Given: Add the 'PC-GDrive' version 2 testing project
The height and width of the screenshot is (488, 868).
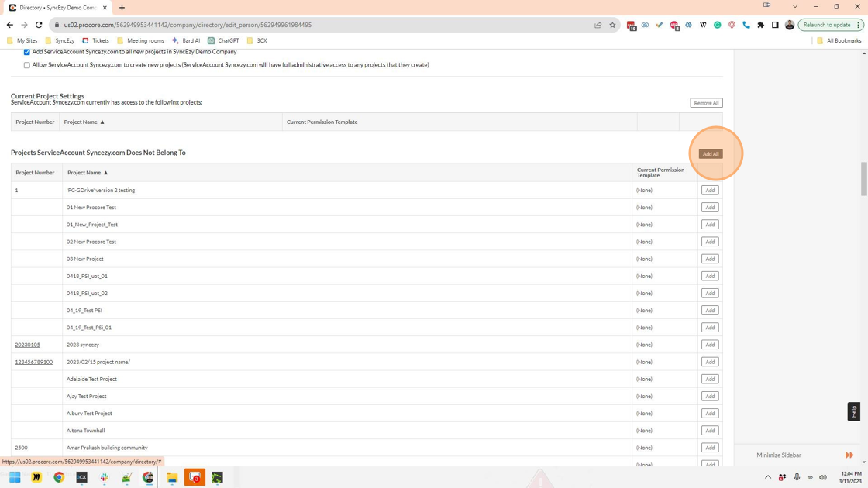Looking at the screenshot, I should pos(710,190).
